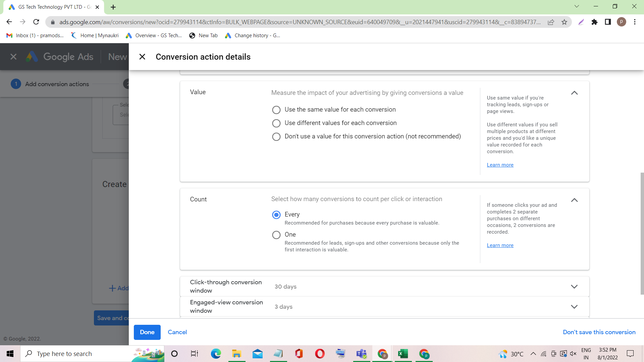Open the Opera browser taskbar icon
Screen dimensions: 644x362
point(320,354)
